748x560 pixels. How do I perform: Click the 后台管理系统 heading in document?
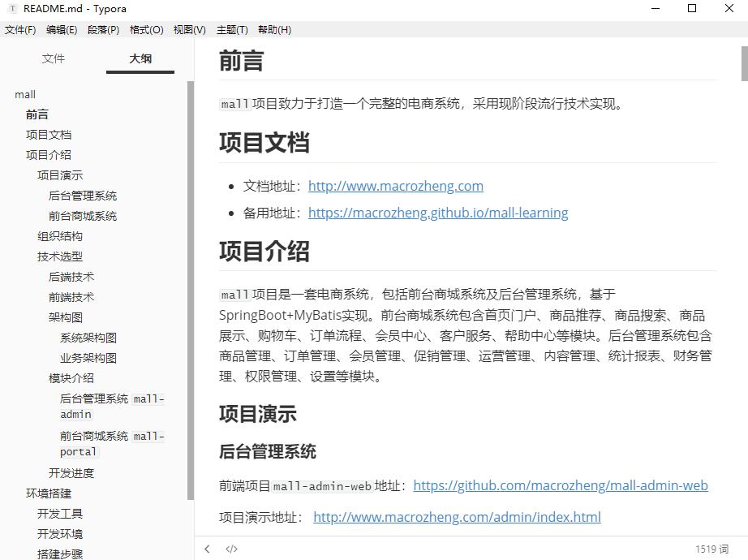coord(268,451)
